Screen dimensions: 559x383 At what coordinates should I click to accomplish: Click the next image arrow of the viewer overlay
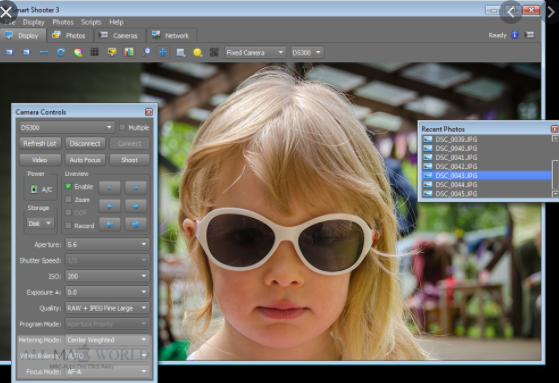(550, 12)
